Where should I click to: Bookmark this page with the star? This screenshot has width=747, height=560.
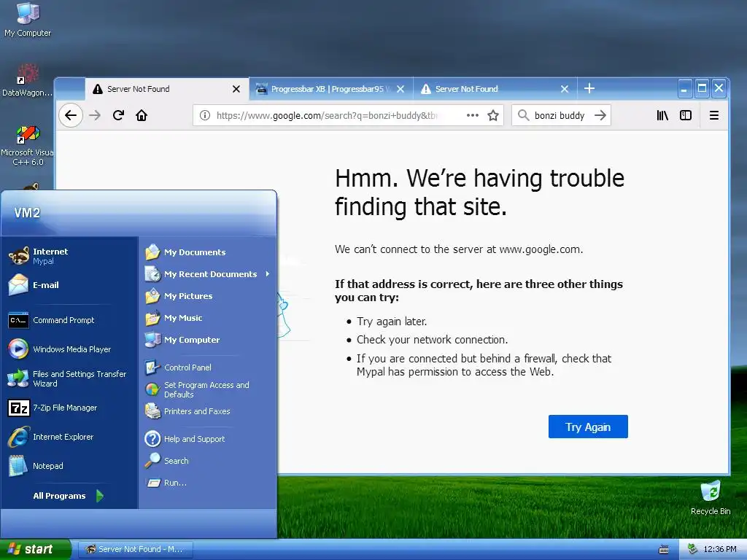(493, 115)
